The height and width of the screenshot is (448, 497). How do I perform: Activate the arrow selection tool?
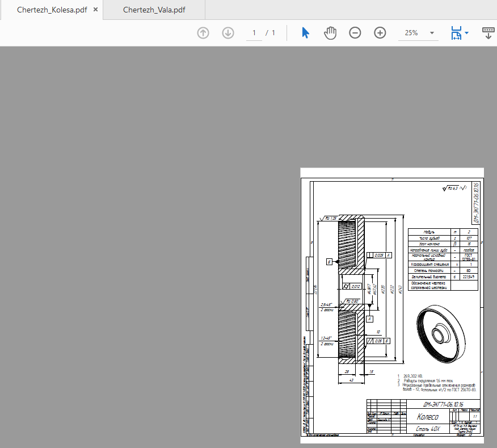click(305, 33)
